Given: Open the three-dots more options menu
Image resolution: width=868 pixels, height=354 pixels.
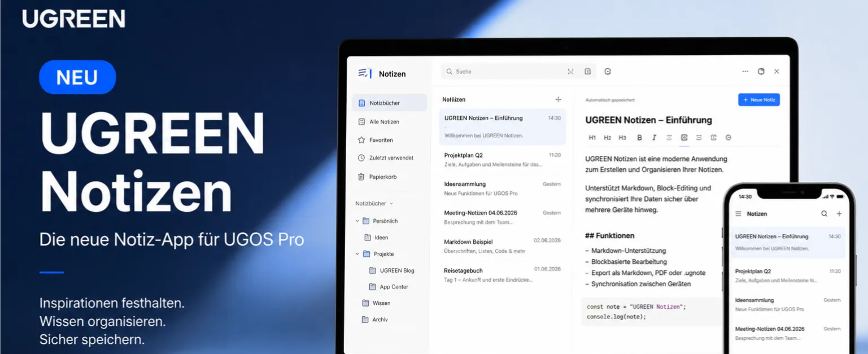Looking at the screenshot, I should [745, 72].
